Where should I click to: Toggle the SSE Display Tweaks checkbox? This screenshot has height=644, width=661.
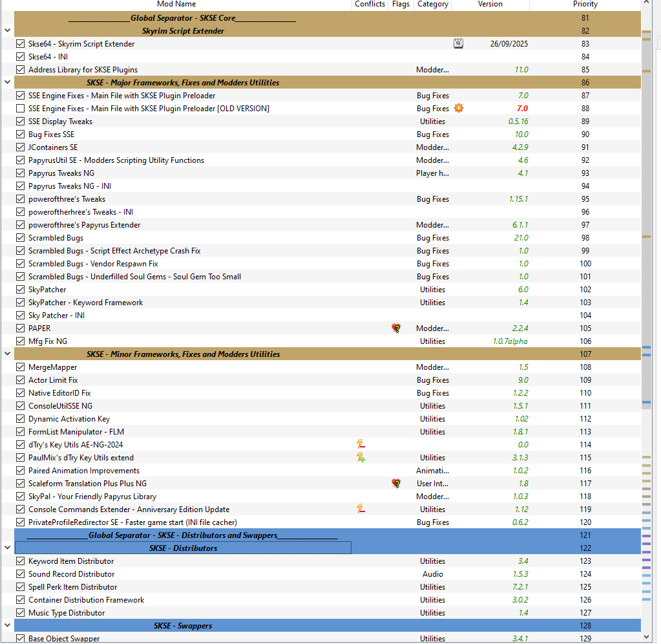click(x=20, y=122)
